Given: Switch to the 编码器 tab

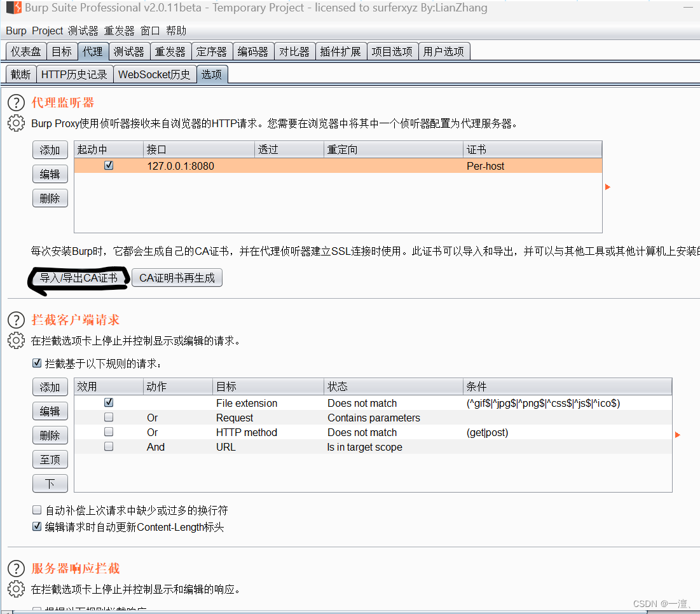Looking at the screenshot, I should pos(252,51).
